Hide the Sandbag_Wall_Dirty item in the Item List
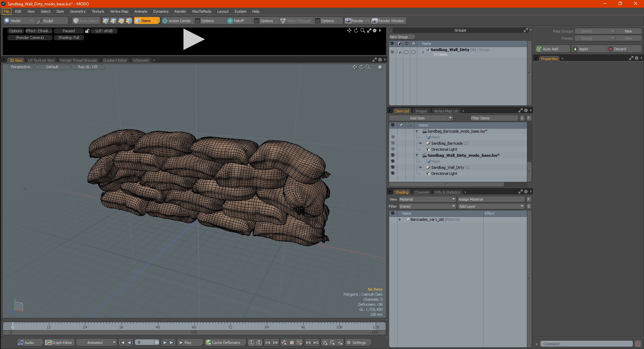 pyautogui.click(x=393, y=167)
